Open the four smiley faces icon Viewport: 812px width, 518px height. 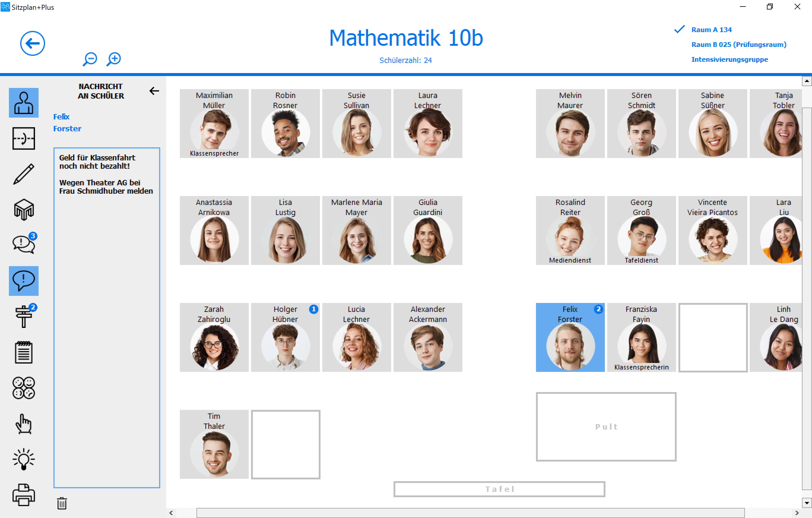pyautogui.click(x=24, y=388)
